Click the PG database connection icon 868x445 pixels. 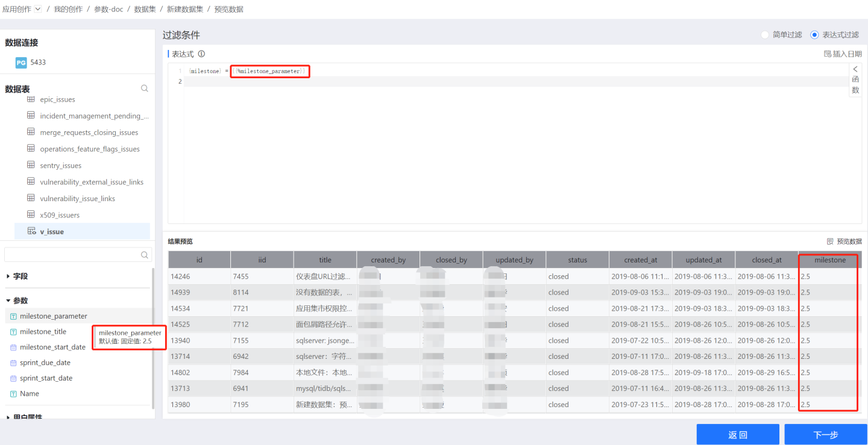(x=21, y=62)
